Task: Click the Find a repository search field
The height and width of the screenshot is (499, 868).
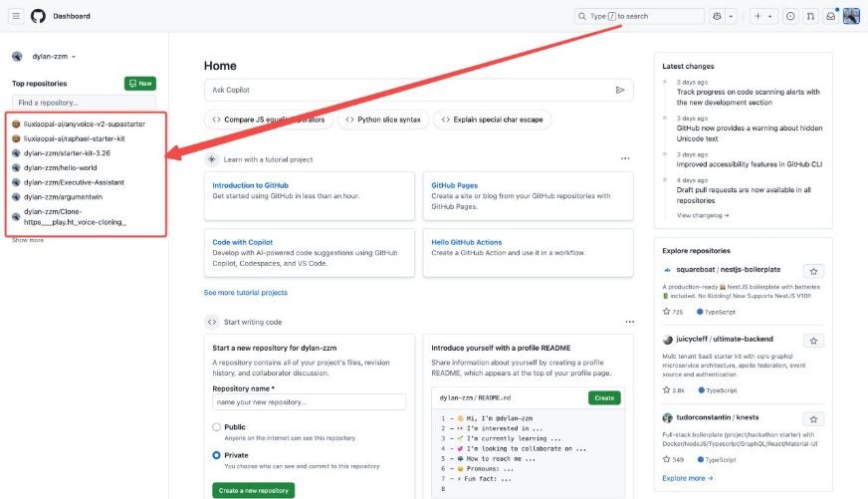Action: (84, 103)
